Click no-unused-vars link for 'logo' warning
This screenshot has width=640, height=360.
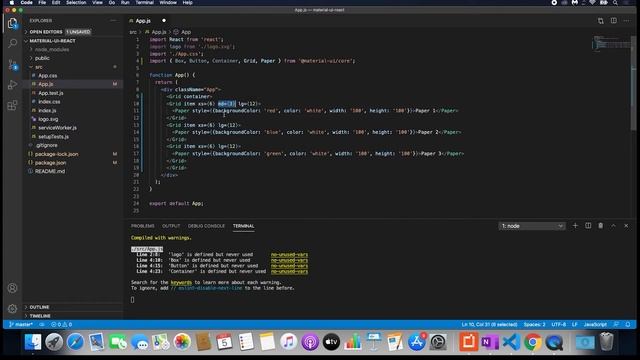click(x=289, y=254)
